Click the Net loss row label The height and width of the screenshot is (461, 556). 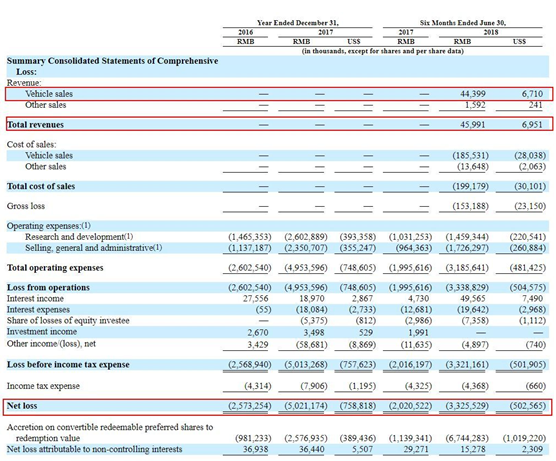click(x=22, y=406)
